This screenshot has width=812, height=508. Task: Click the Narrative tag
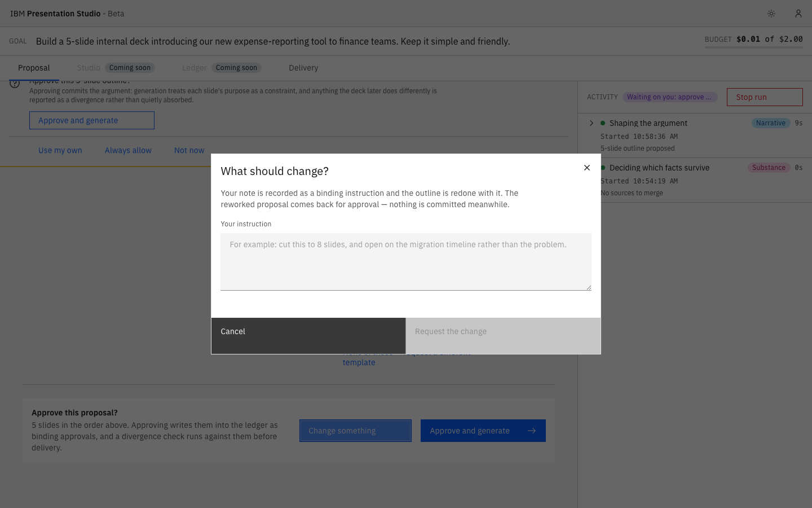pyautogui.click(x=771, y=123)
